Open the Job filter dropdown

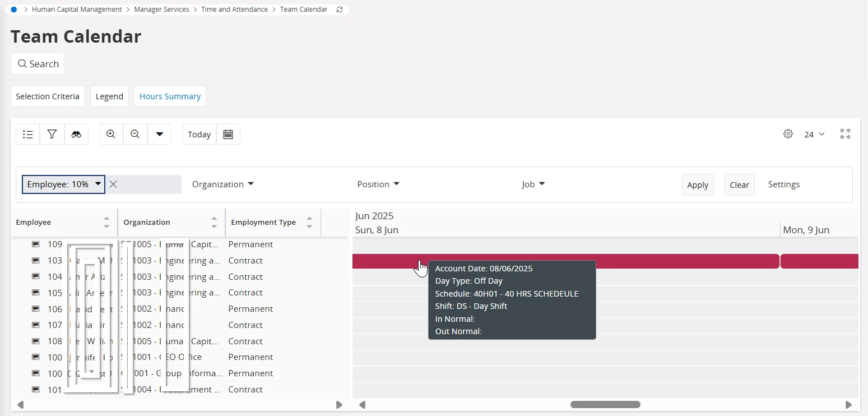533,184
